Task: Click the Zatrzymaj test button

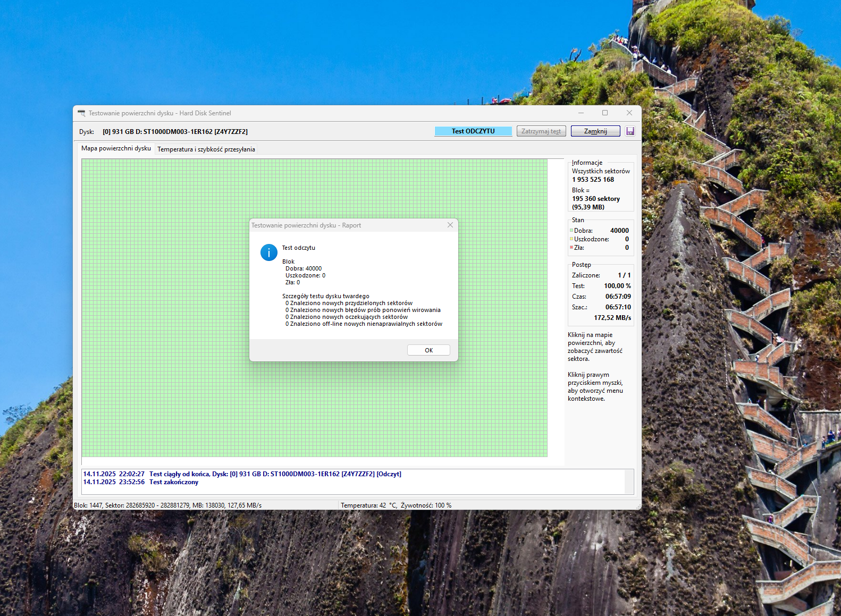Action: [x=541, y=131]
